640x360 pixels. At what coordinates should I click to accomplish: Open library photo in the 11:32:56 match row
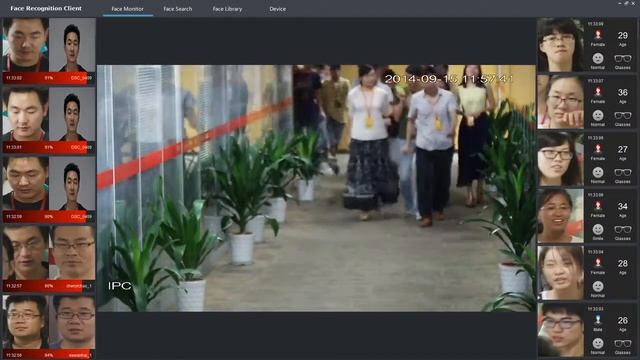point(72,322)
